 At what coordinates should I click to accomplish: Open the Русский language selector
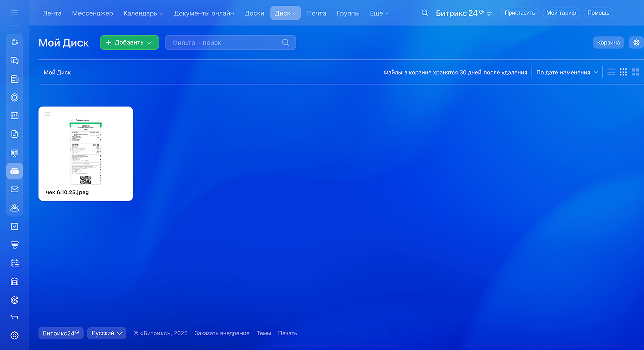coord(106,333)
